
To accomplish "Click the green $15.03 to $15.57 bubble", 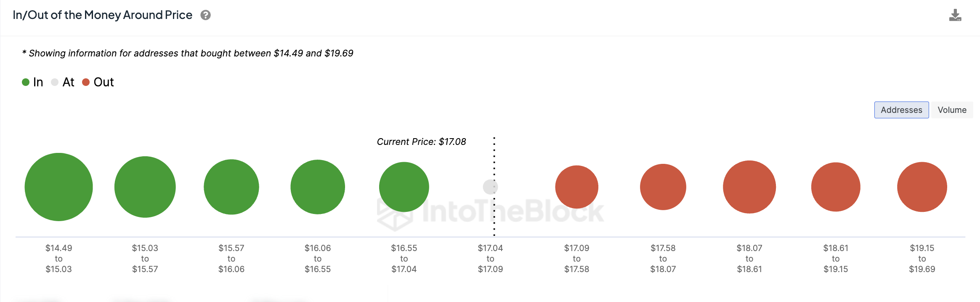I will coord(145,187).
